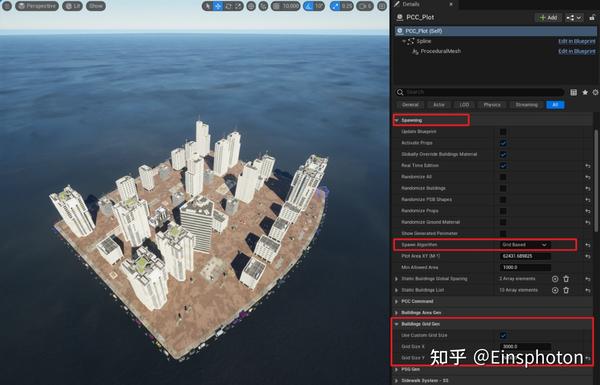The width and height of the screenshot is (600, 385).
Task: Collapse the Spawning section
Action: [397, 120]
